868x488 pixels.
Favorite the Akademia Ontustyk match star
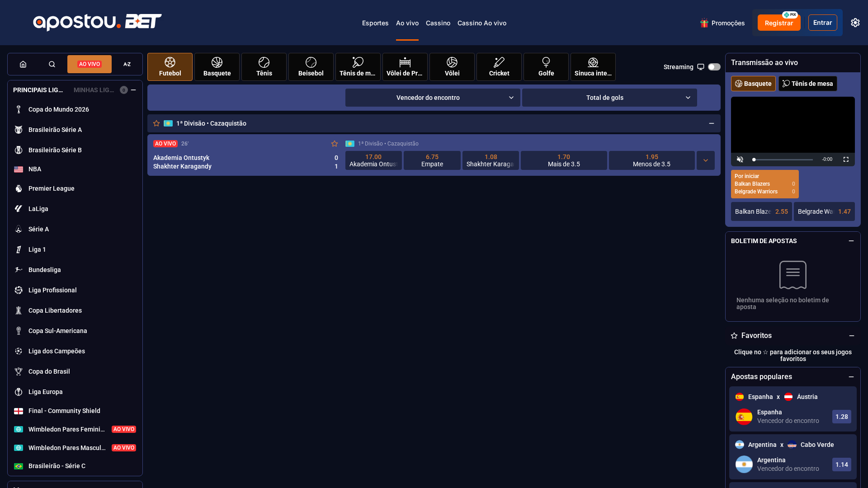click(335, 144)
